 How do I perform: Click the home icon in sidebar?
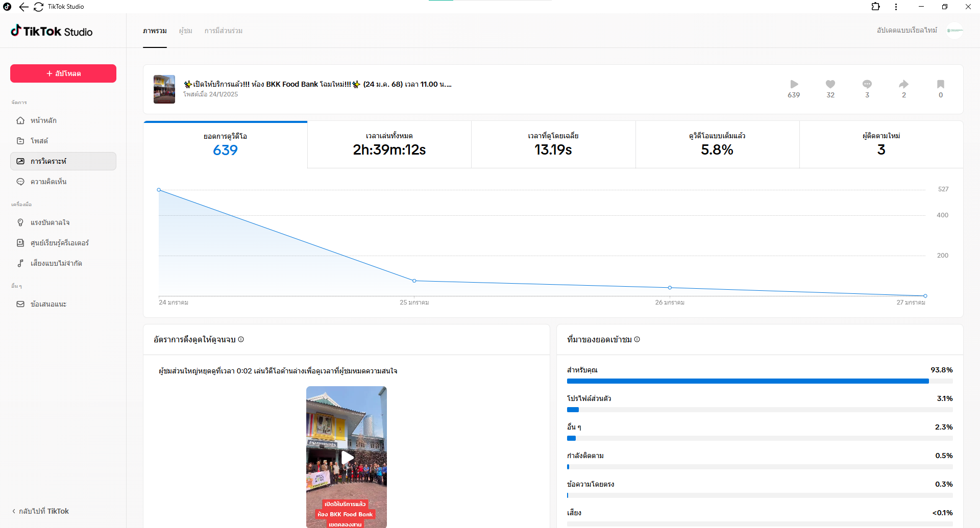(20, 120)
